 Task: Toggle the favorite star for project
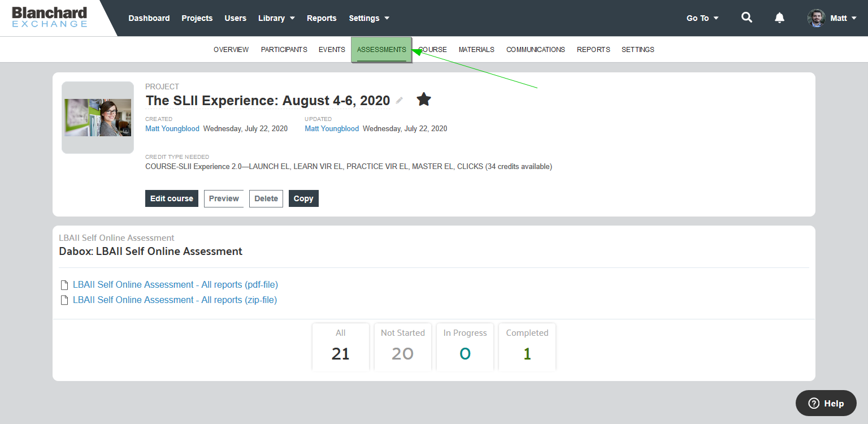tap(424, 99)
